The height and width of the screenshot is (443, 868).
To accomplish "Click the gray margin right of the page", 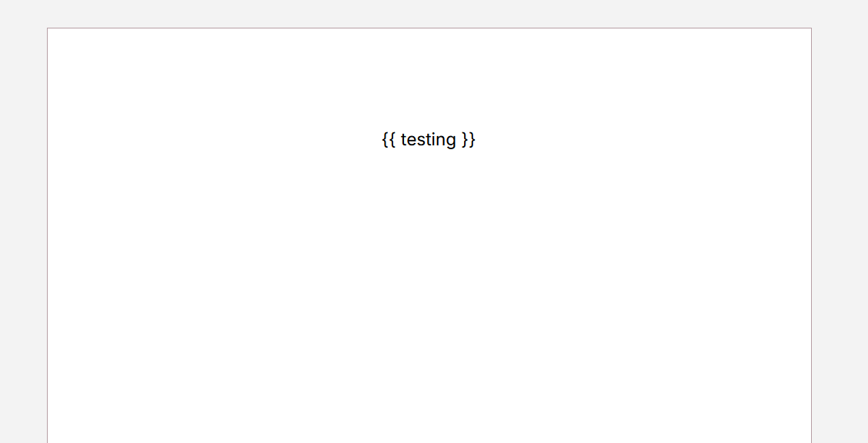I will (840, 232).
